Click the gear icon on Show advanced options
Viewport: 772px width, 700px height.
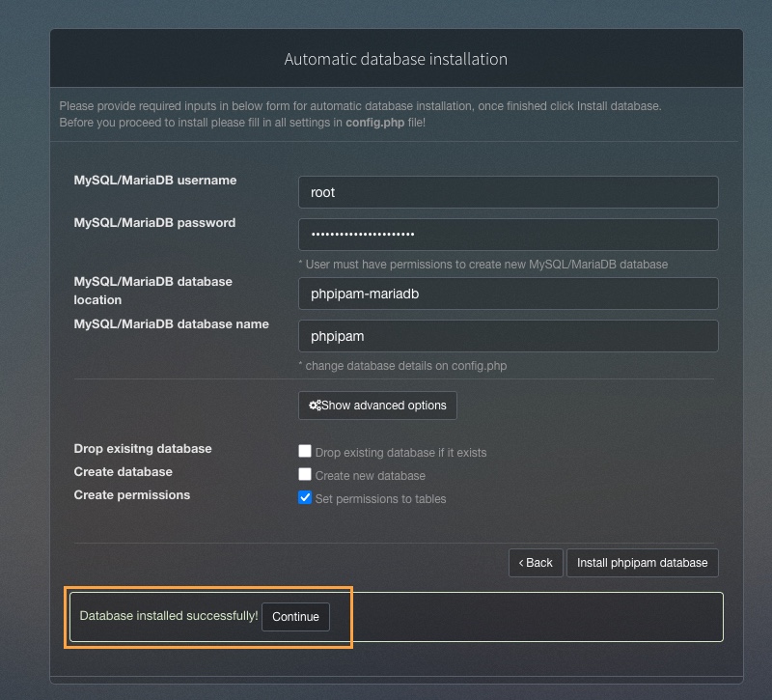315,406
